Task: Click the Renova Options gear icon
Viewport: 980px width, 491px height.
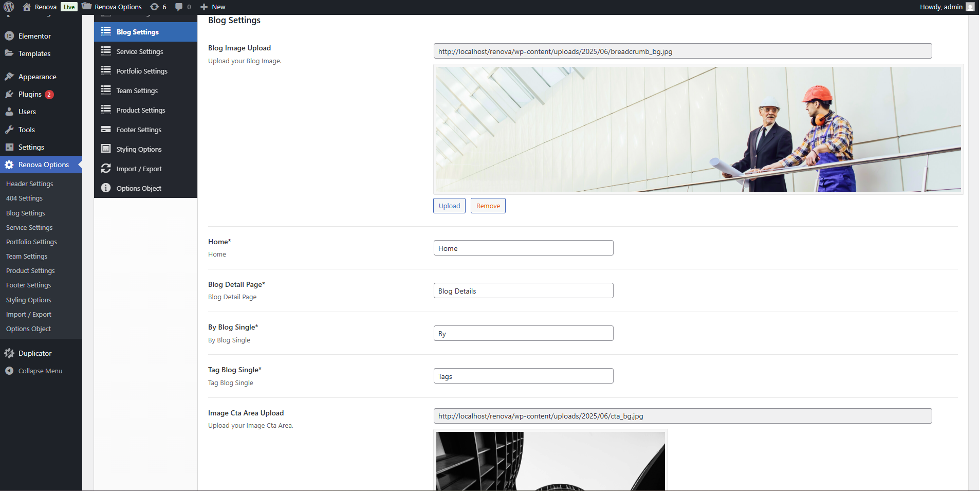Action: (x=9, y=165)
